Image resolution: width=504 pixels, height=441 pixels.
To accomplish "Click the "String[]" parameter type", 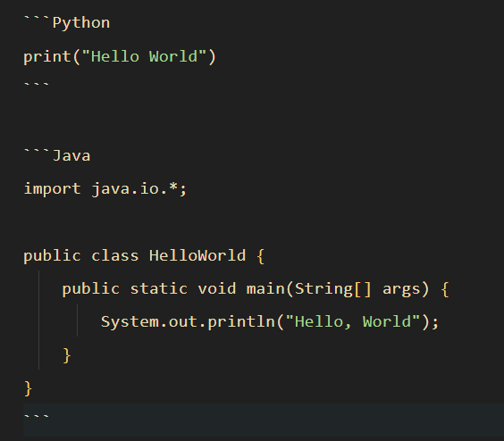I will pyautogui.click(x=333, y=289).
